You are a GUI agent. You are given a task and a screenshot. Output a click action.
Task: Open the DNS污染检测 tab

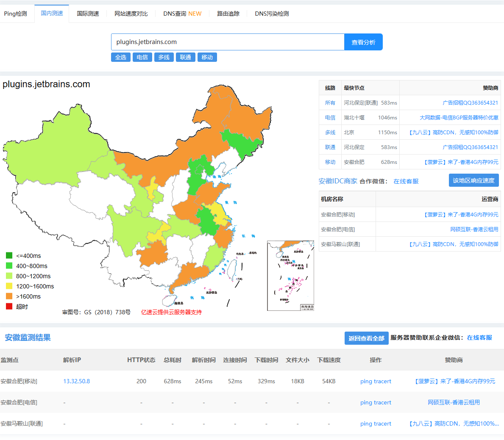click(x=272, y=14)
